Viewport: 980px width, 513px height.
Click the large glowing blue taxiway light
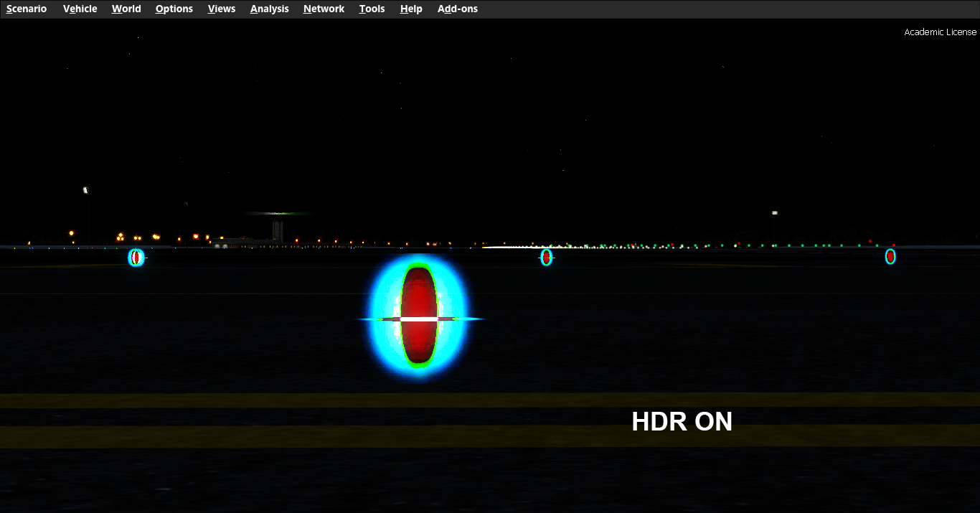coord(419,316)
